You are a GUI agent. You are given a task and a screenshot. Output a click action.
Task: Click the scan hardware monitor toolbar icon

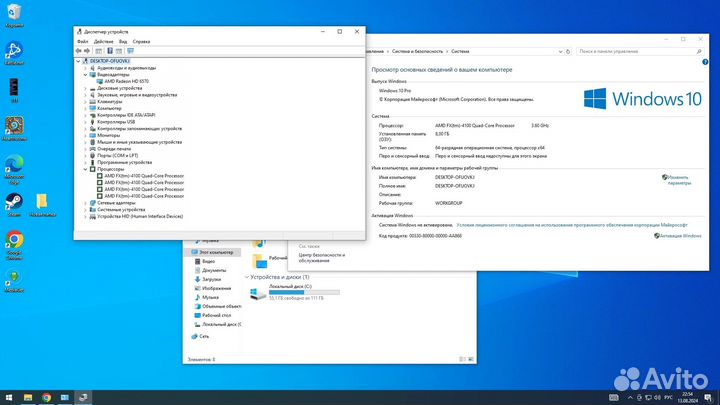pos(130,50)
